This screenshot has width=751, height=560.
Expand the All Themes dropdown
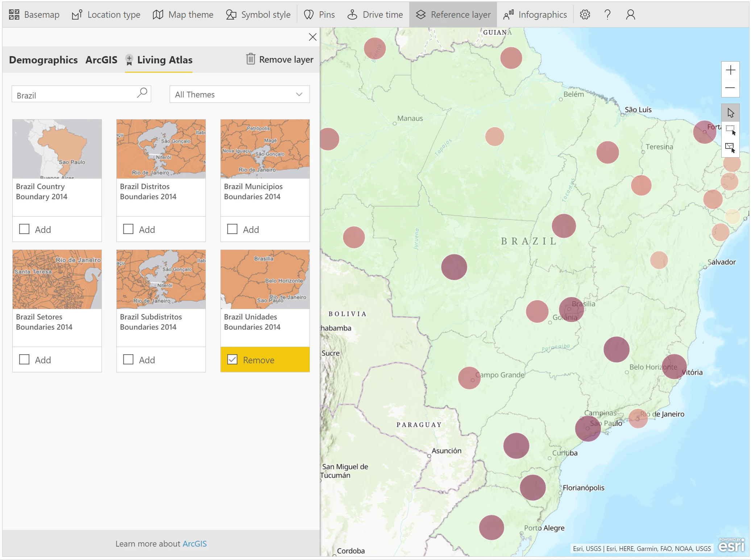(240, 94)
